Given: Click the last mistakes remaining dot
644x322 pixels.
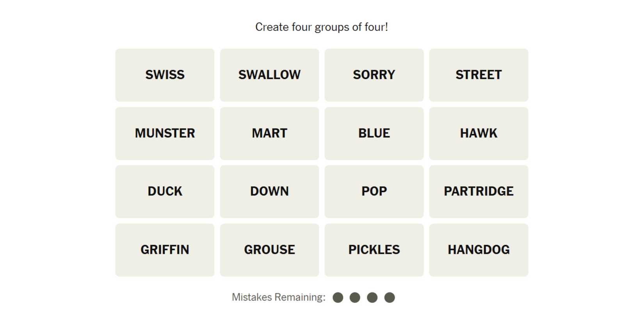Looking at the screenshot, I should coord(390,298).
